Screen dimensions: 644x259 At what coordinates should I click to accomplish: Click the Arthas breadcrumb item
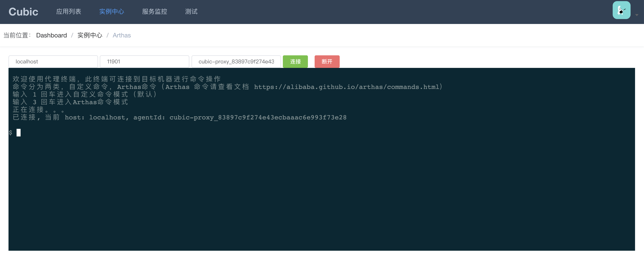[x=122, y=35]
